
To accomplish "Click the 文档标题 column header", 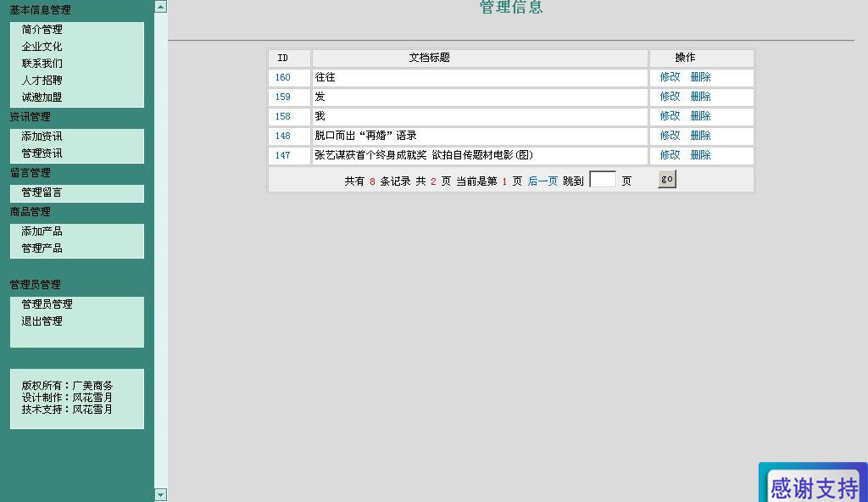I will pyautogui.click(x=430, y=58).
